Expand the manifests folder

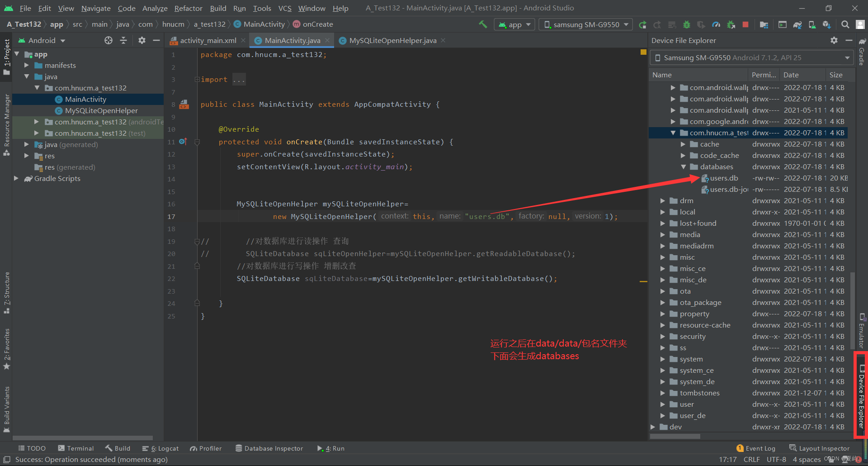tap(26, 65)
